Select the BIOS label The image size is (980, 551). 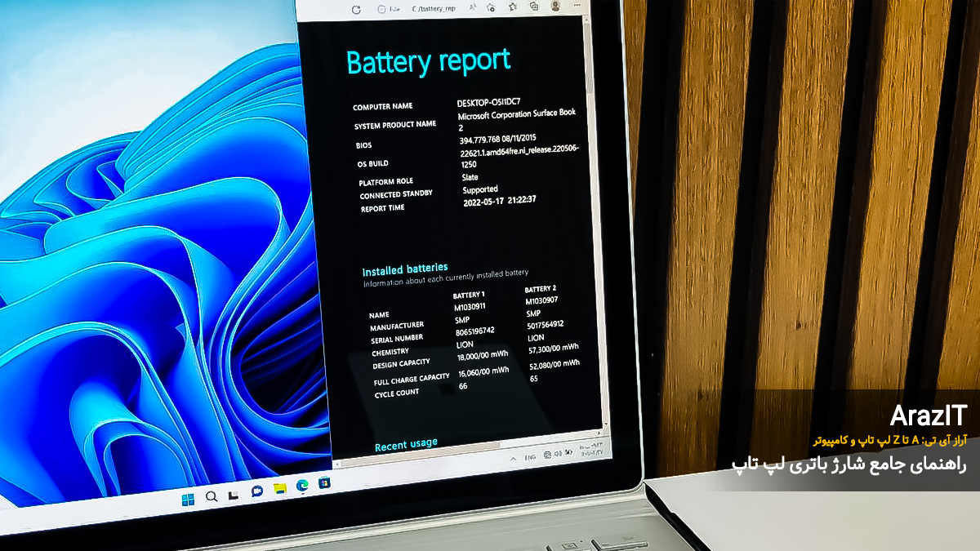tap(363, 145)
